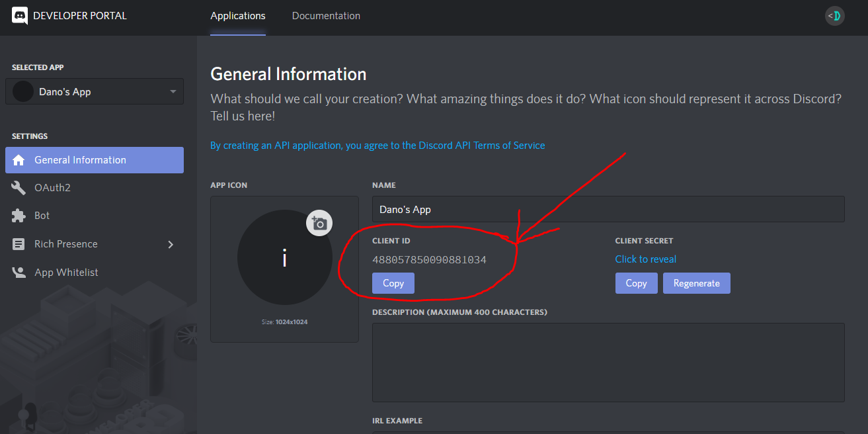Click the APP ICON label
Viewport: 868px width, 434px height.
pyautogui.click(x=229, y=185)
